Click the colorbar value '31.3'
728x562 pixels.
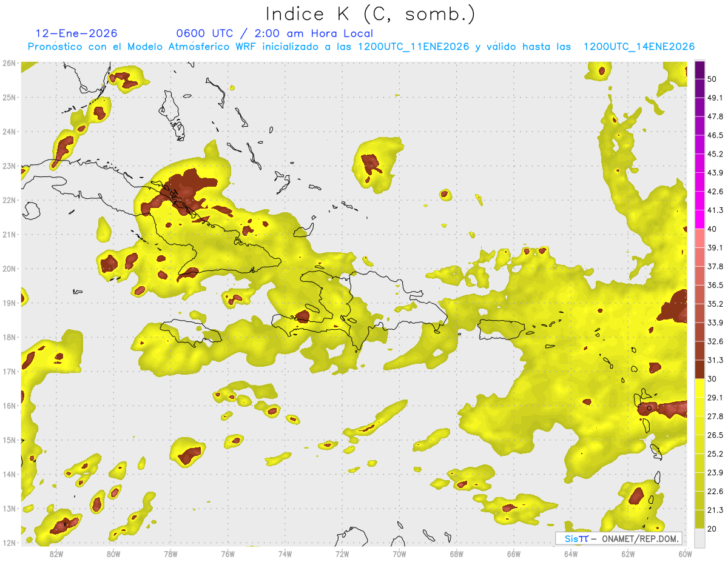tap(715, 360)
